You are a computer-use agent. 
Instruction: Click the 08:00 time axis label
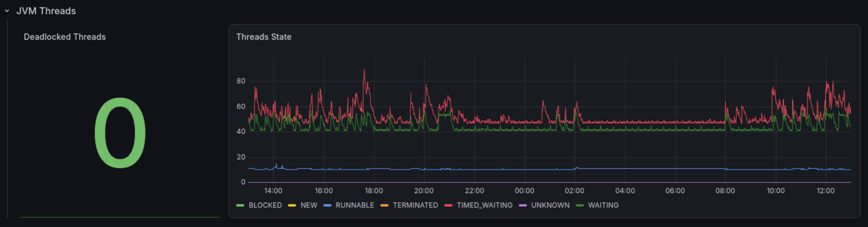(725, 191)
